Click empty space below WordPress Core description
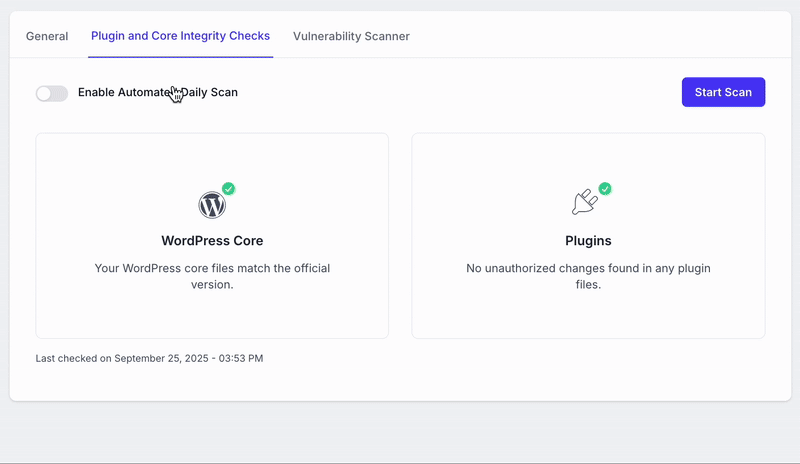Screen dimensions: 800x464 coord(212,315)
